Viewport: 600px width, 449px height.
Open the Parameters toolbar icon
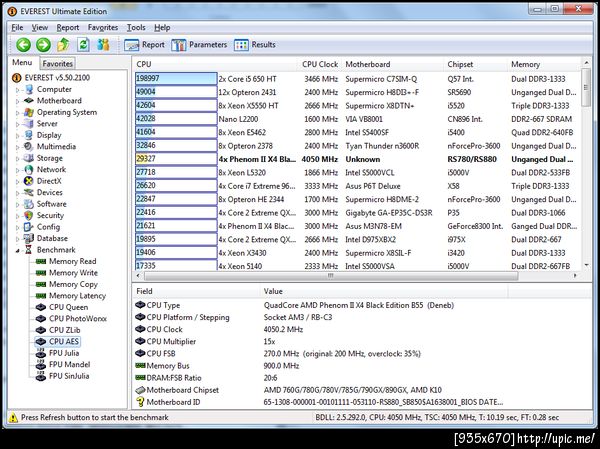pos(179,45)
